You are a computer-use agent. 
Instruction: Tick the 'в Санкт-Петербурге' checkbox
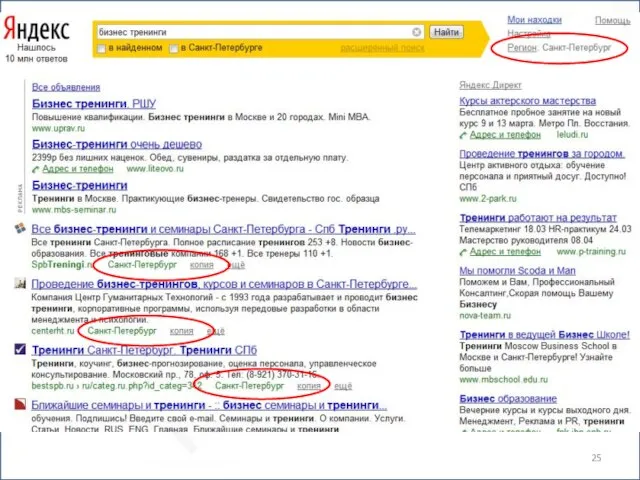point(174,48)
